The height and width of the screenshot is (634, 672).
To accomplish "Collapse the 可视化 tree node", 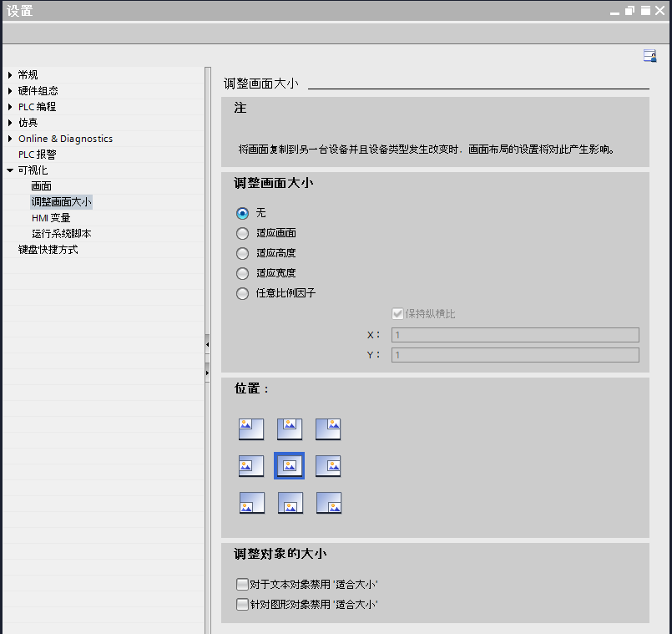I will 10,170.
